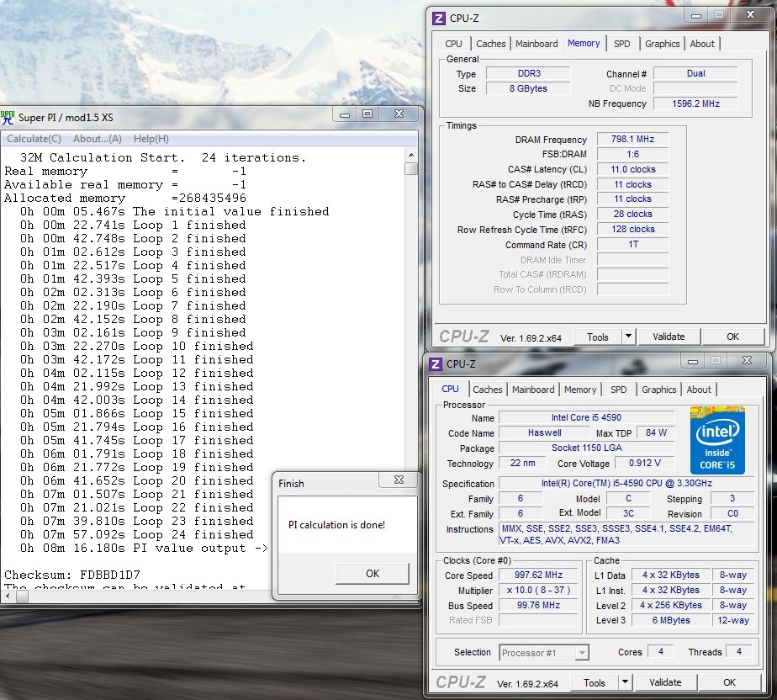This screenshot has width=777, height=700.
Task: Open SPD tab in lower CPU-Z window
Action: pos(618,390)
